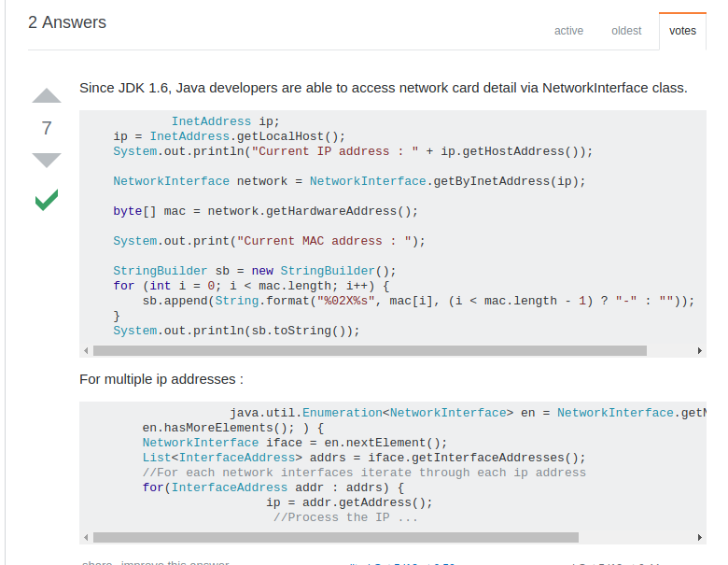This screenshot has width=728, height=565.
Task: Sort answers by active tab
Action: tap(568, 31)
